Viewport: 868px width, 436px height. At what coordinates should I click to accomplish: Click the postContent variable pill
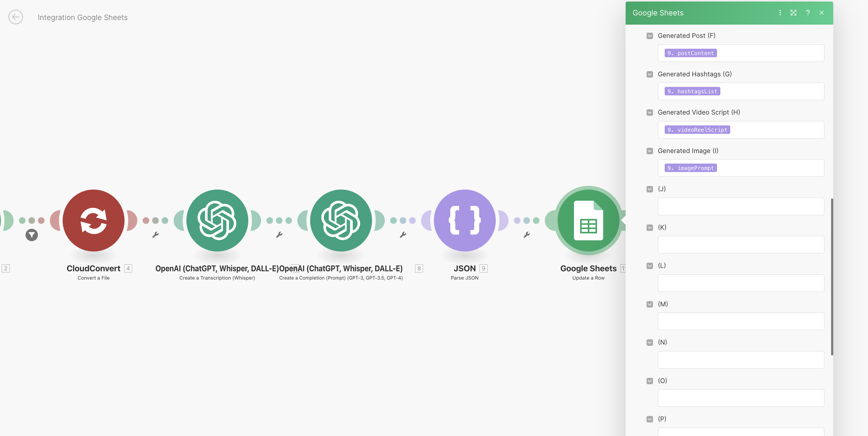[691, 53]
